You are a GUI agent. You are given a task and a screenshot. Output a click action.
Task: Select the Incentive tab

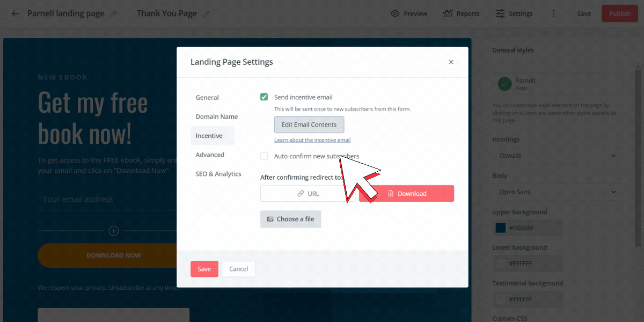213,136
